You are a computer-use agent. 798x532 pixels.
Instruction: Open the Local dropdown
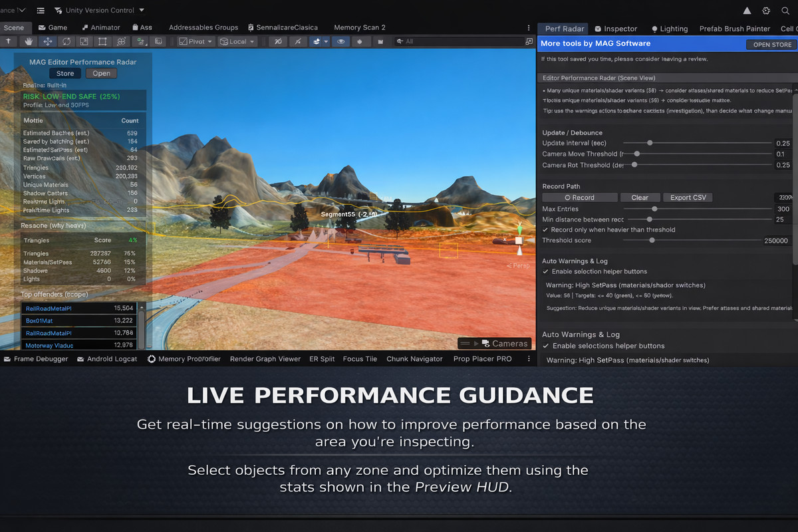click(237, 41)
